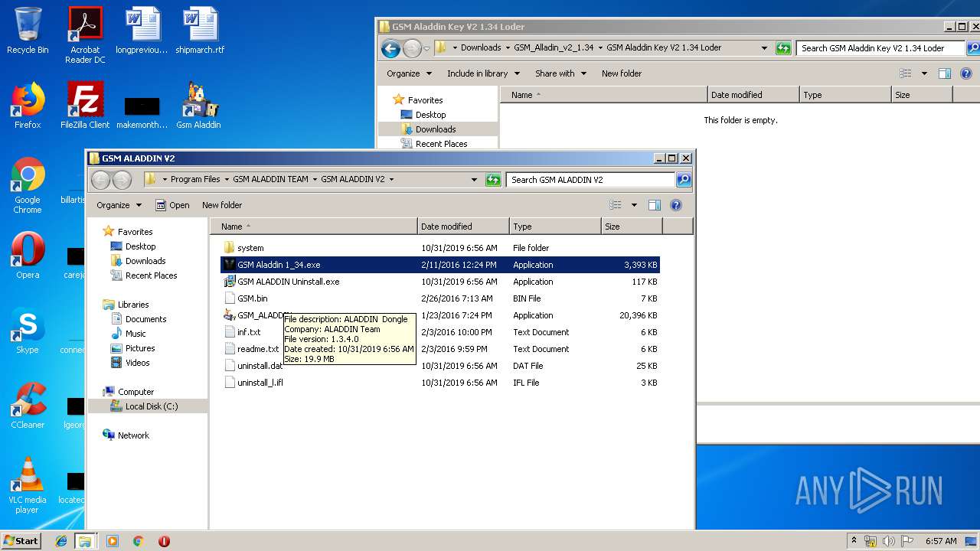
Task: Open Share with menu in Loder window
Action: (560, 73)
